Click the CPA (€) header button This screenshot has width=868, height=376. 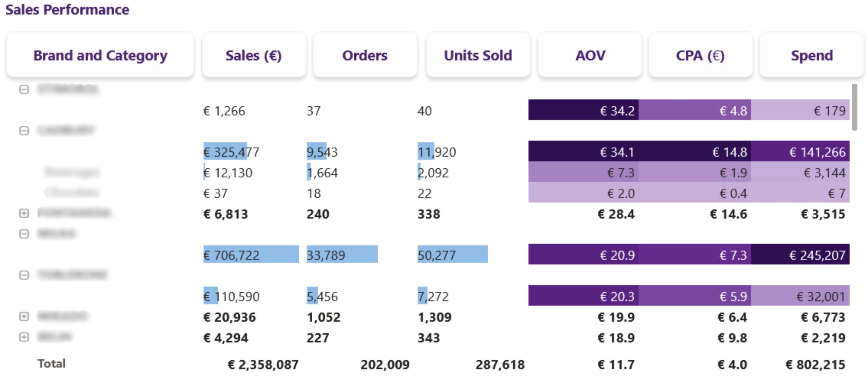(701, 55)
